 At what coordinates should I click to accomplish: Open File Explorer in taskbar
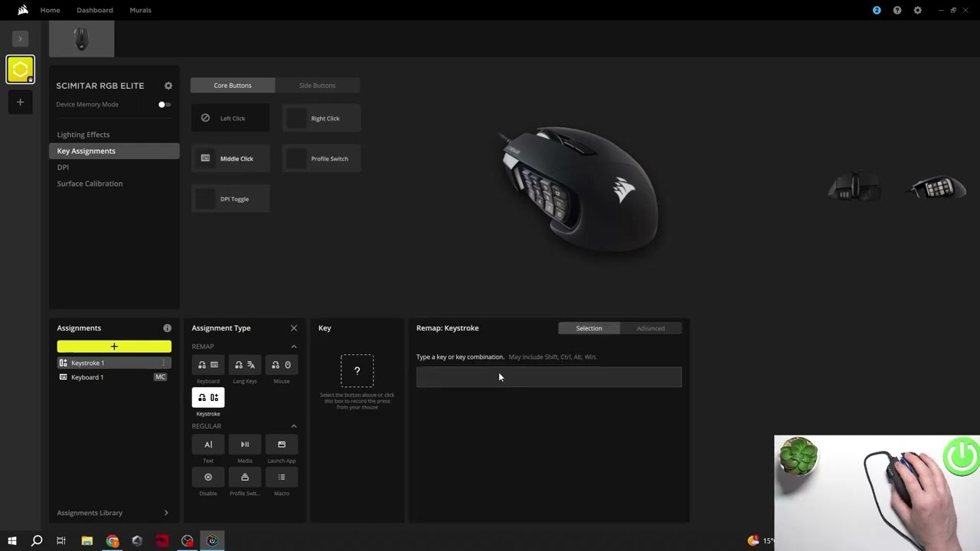click(87, 541)
